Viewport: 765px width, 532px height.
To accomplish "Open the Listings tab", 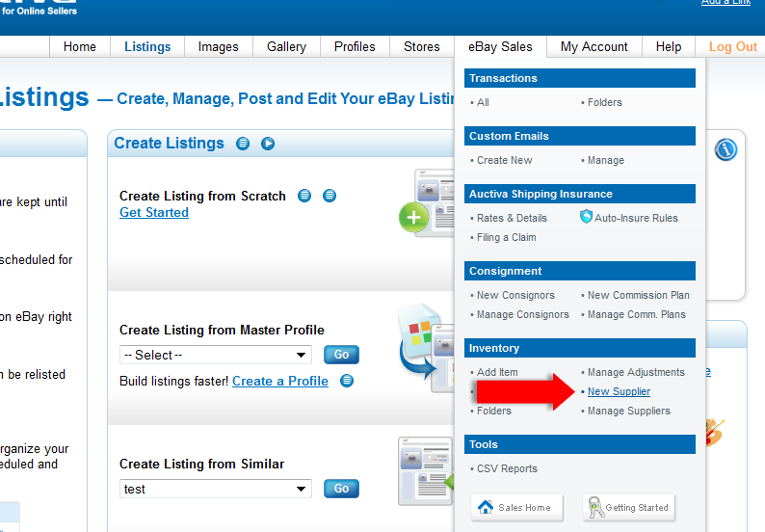I will [x=147, y=47].
